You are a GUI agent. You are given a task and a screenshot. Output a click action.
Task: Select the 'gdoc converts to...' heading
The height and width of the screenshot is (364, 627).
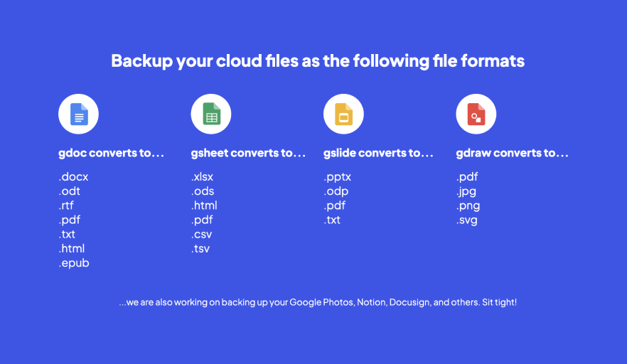tap(111, 153)
